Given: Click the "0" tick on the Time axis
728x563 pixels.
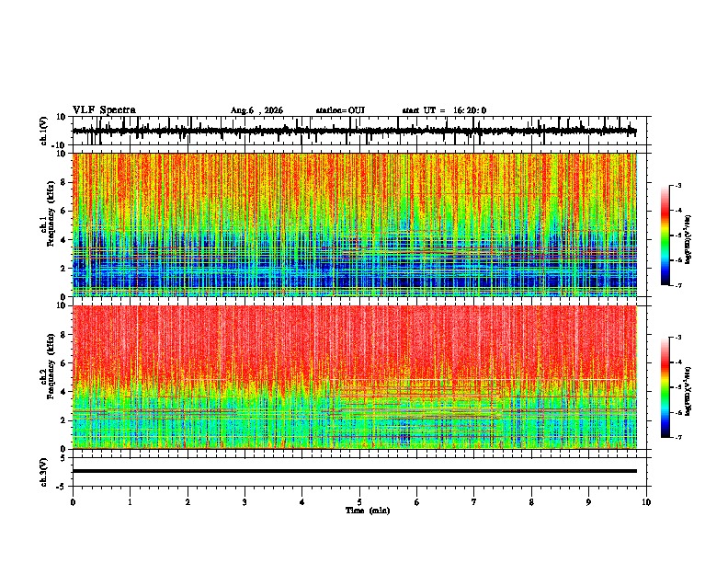Looking at the screenshot, I should tap(73, 502).
